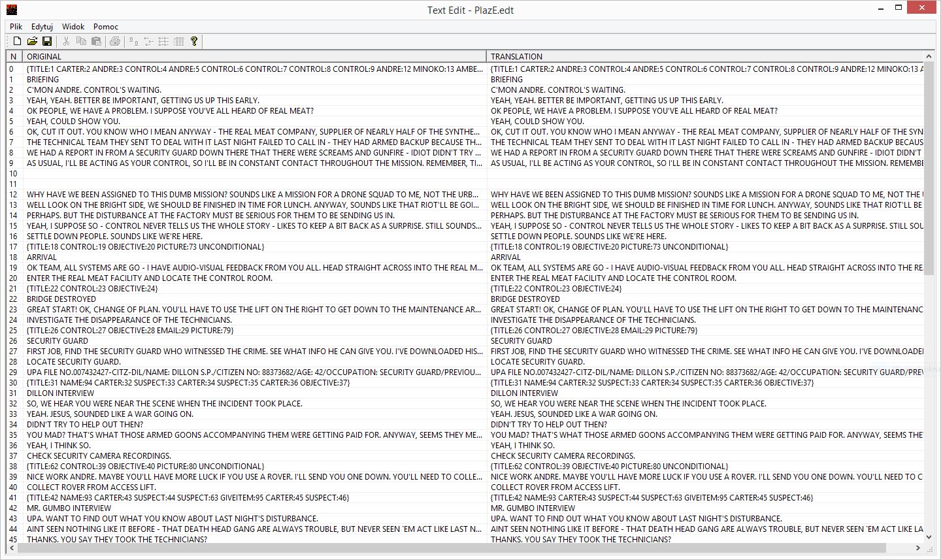This screenshot has width=941, height=560.
Task: Click the vertical scrollbar up arrow
Action: click(x=930, y=57)
